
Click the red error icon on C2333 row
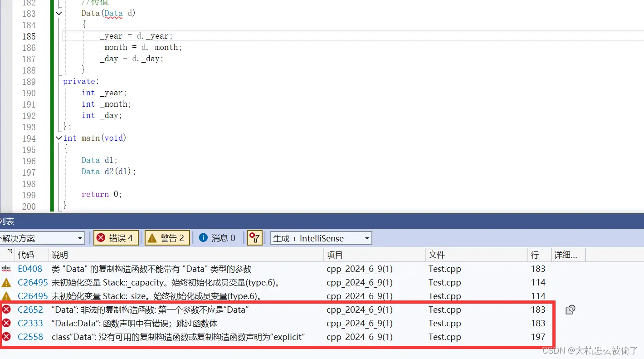point(6,323)
